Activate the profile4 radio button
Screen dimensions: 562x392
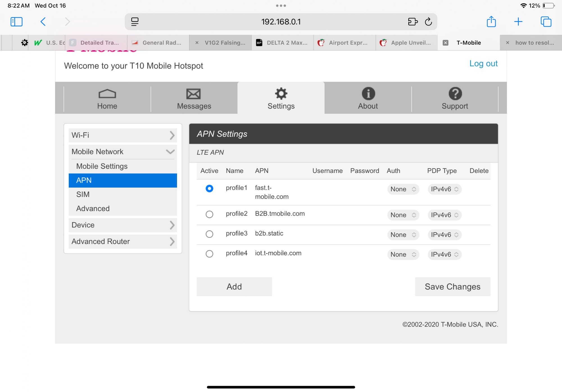209,254
